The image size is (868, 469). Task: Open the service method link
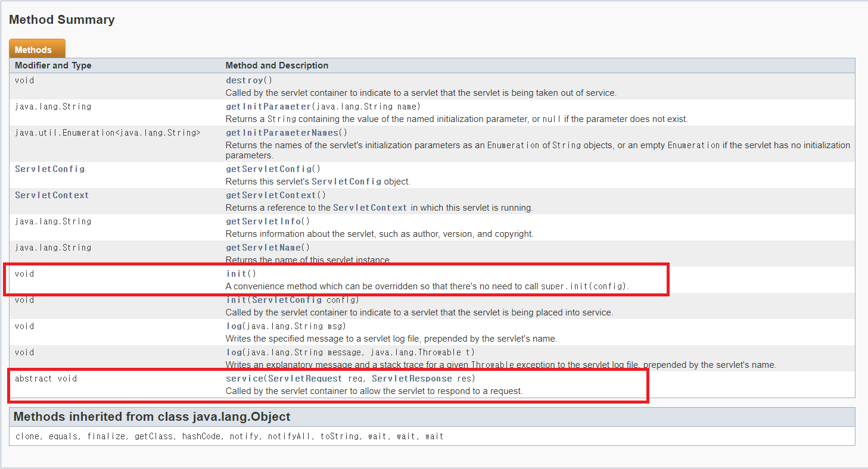(x=244, y=379)
